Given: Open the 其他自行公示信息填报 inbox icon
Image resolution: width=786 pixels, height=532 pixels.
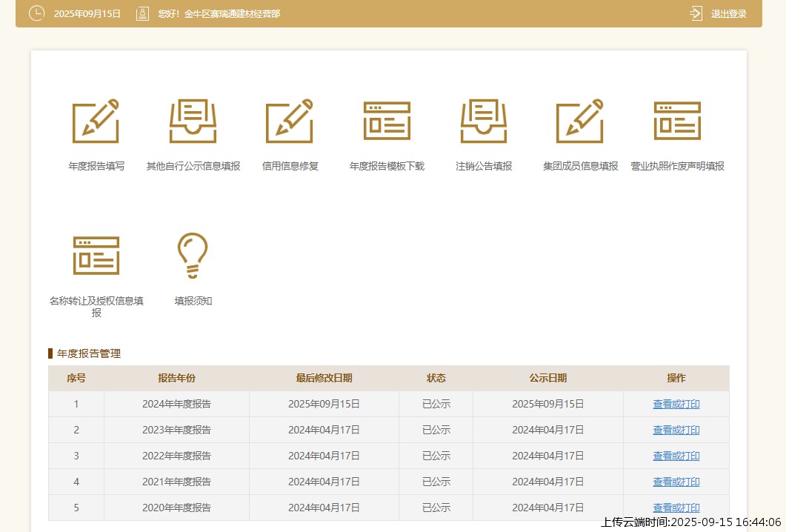Looking at the screenshot, I should pyautogui.click(x=193, y=121).
